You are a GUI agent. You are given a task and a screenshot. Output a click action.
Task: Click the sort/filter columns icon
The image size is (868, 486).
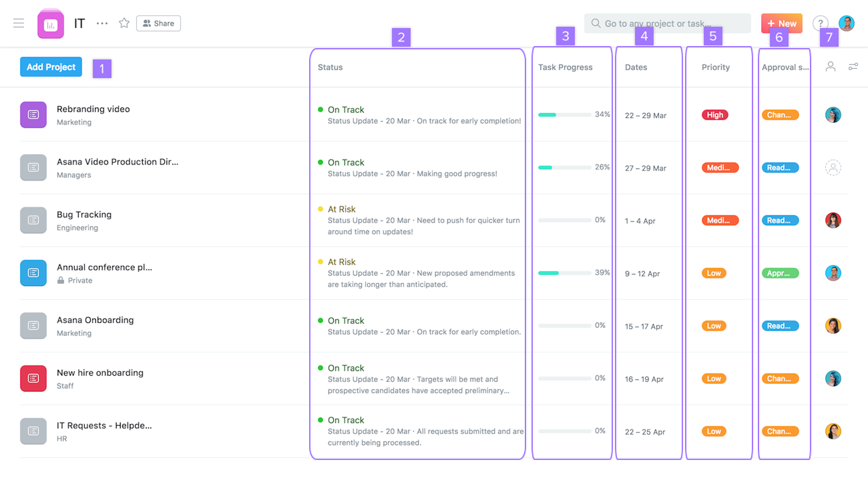[854, 66]
